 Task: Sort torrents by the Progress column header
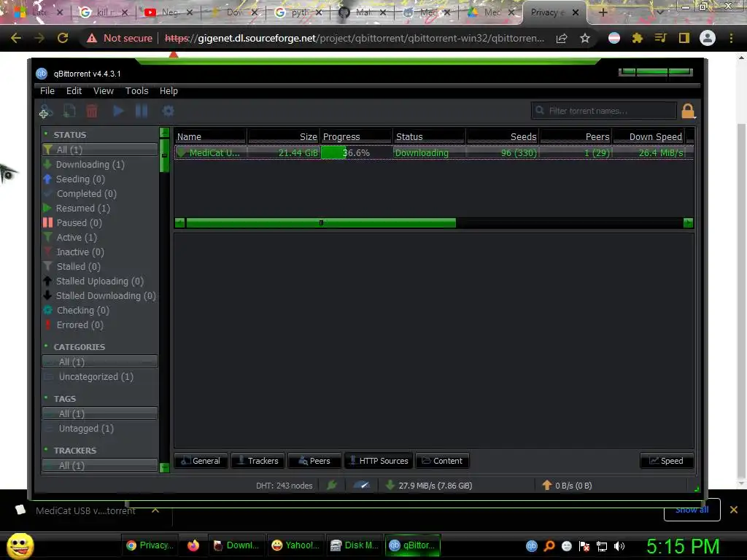click(356, 136)
